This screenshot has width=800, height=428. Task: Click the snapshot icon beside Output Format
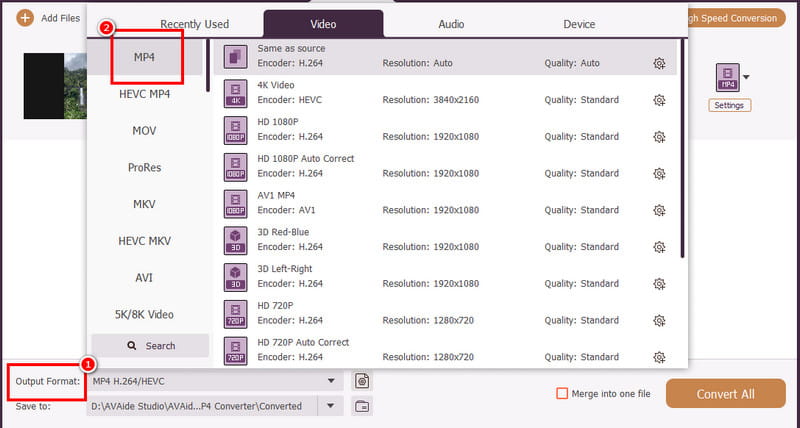(363, 381)
